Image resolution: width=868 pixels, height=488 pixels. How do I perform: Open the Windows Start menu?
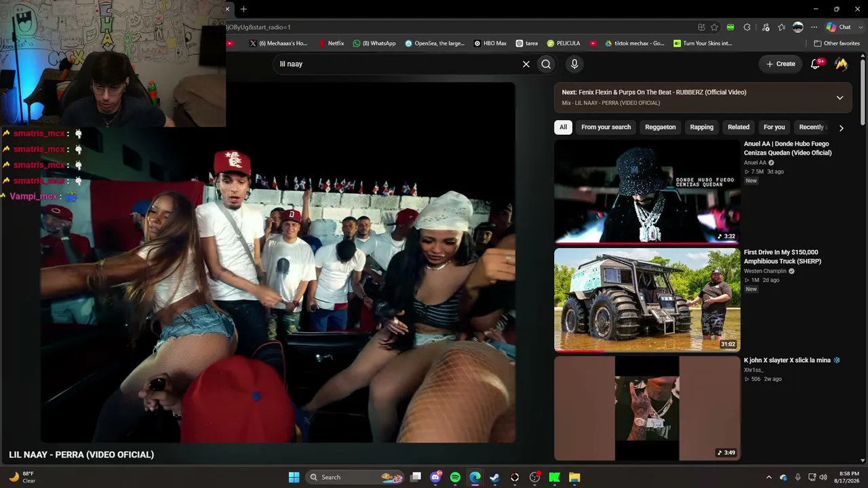tap(294, 477)
